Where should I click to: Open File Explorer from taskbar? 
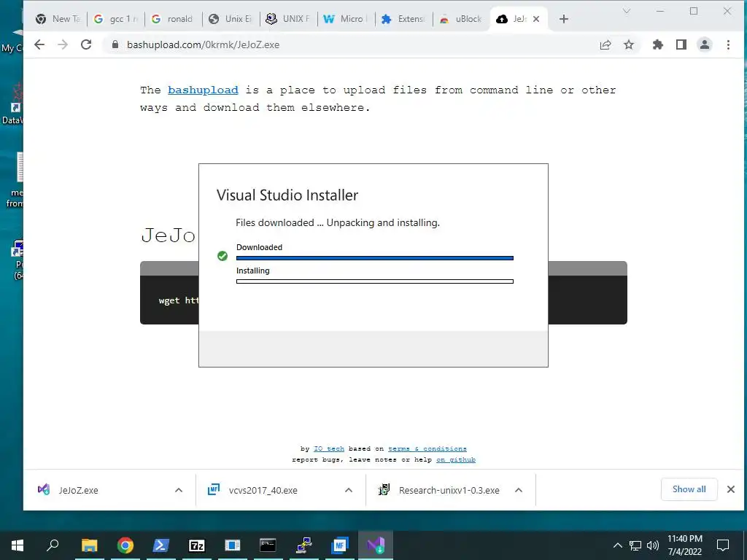(89, 545)
